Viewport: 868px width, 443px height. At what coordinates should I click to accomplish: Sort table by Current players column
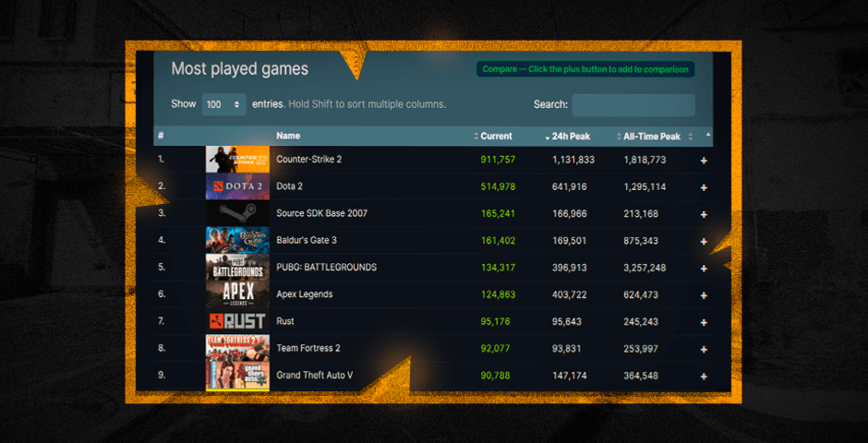pos(496,137)
